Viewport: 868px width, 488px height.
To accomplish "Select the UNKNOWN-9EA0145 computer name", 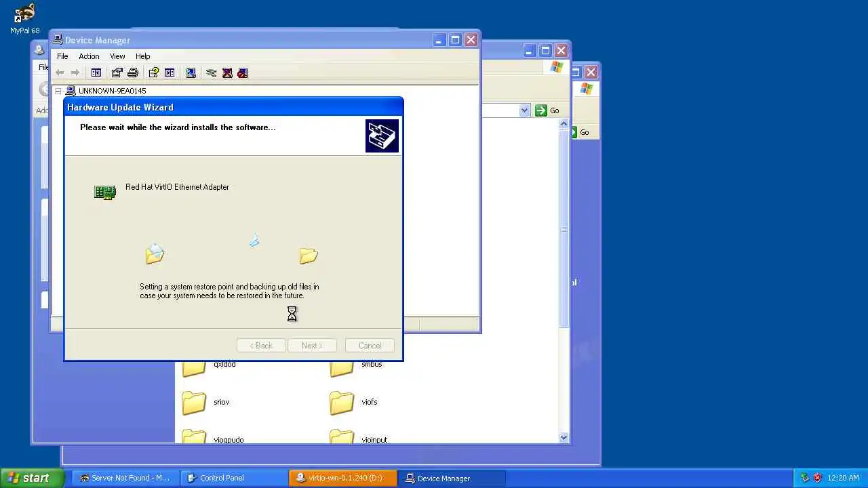I will [x=112, y=91].
